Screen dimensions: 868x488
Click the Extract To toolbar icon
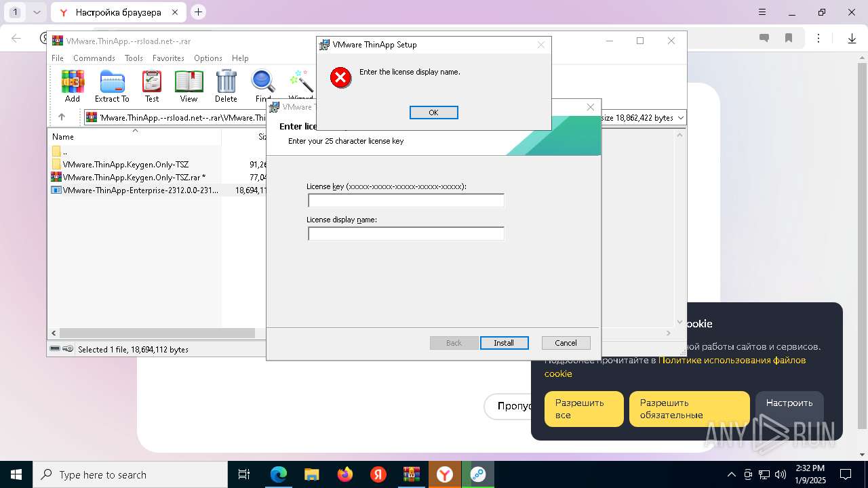[x=112, y=87]
